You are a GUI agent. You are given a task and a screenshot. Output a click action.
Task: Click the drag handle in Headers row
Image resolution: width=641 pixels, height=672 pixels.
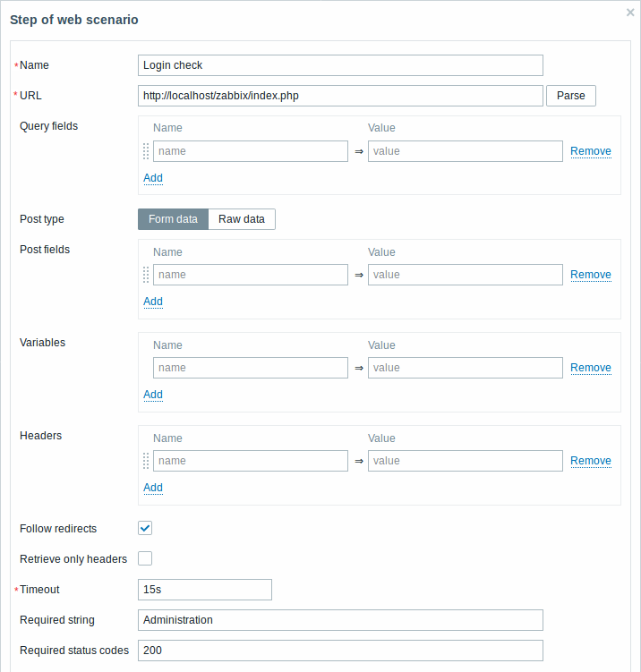146,461
